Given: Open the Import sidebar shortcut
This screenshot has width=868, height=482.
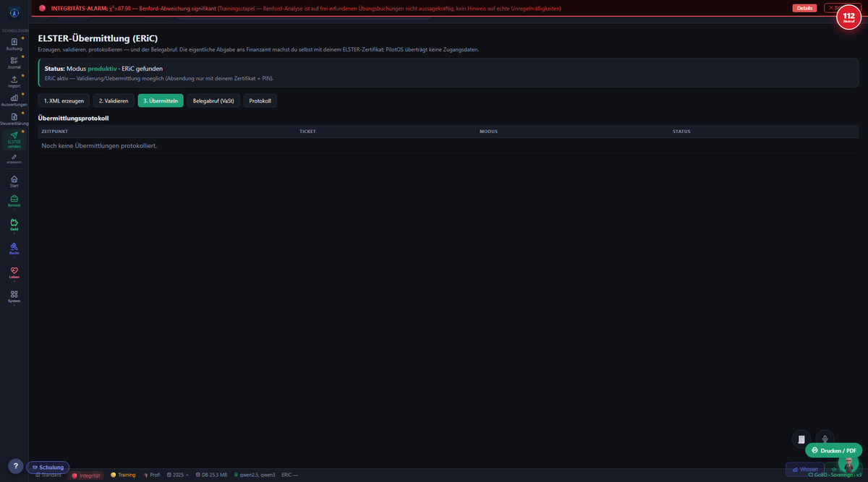Looking at the screenshot, I should pos(14,82).
